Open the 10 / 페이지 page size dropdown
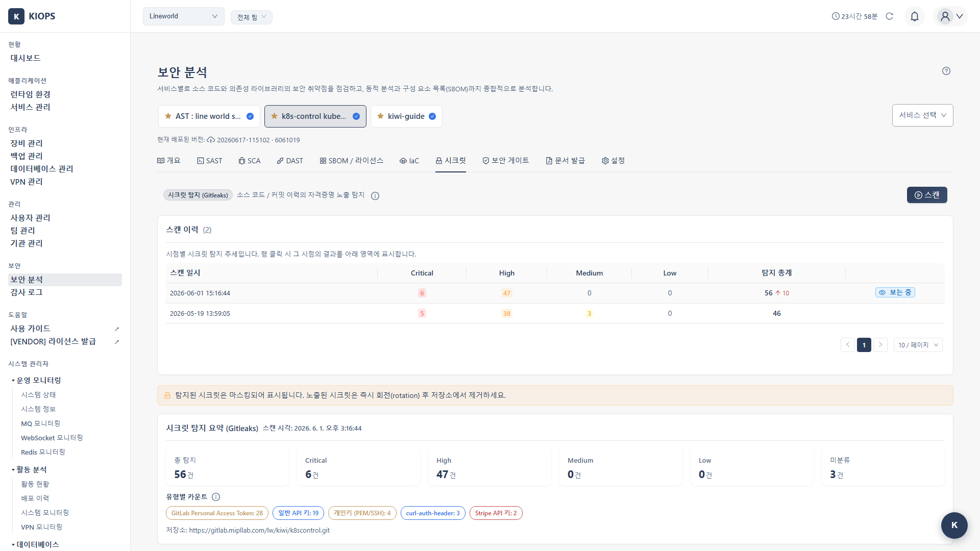The height and width of the screenshot is (551, 980). click(x=918, y=345)
